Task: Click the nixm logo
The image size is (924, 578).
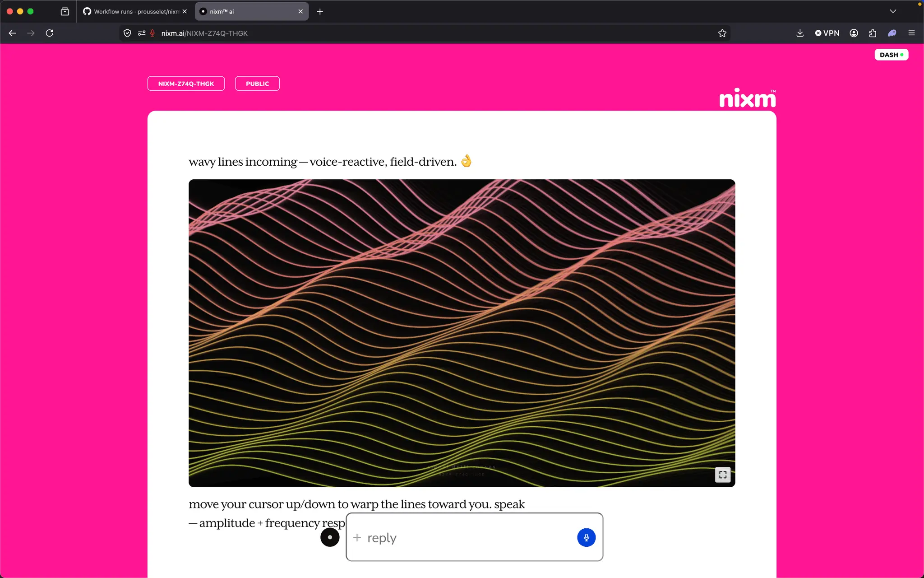Action: coord(747,98)
